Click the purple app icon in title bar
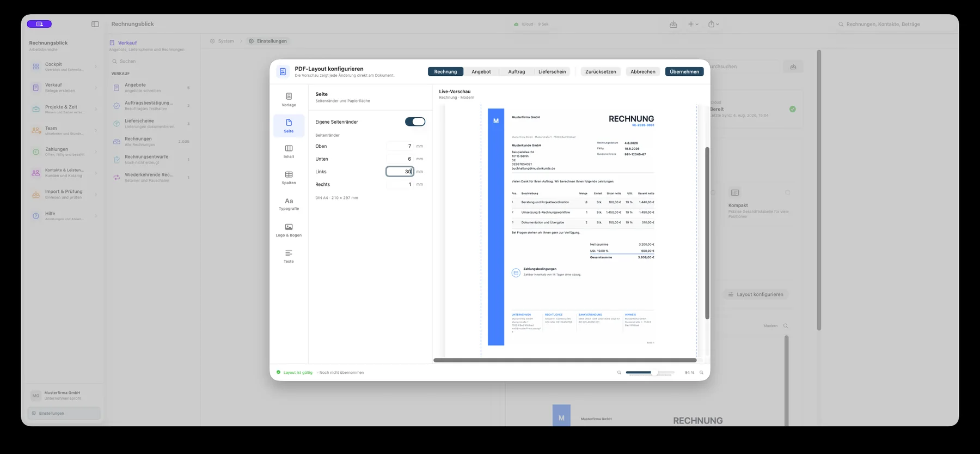The height and width of the screenshot is (454, 980). tap(39, 24)
